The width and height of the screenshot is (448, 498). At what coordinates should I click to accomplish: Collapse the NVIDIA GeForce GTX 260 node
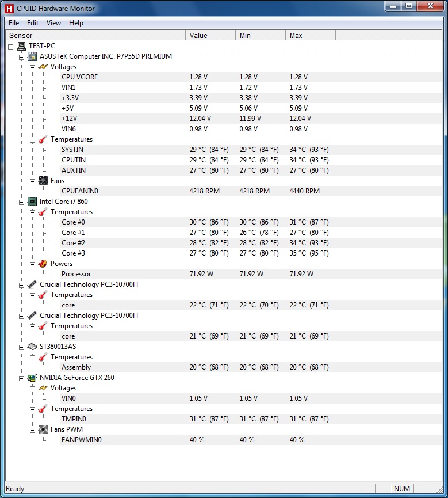point(22,378)
